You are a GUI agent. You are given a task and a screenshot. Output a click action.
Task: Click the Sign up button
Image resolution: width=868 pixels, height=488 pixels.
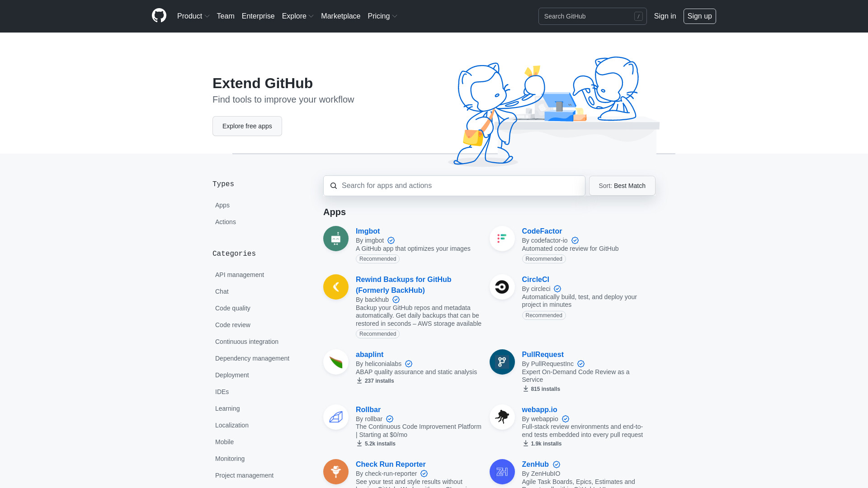point(700,16)
